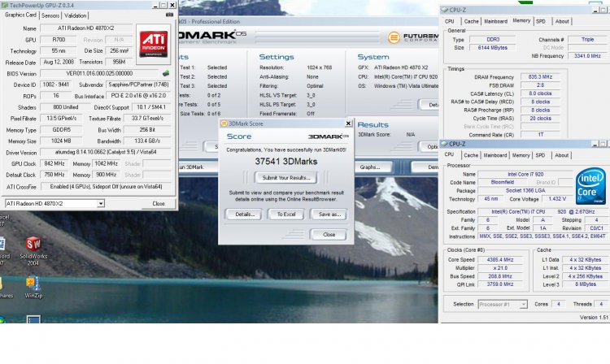Expand the Processor #1 selection dropdown
Viewport: 610px width, 364px height.
pyautogui.click(x=523, y=304)
